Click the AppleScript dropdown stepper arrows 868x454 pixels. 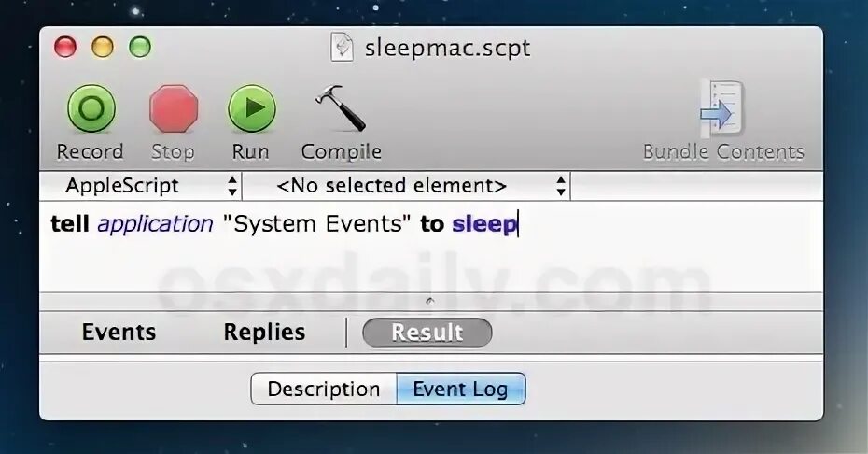(232, 186)
